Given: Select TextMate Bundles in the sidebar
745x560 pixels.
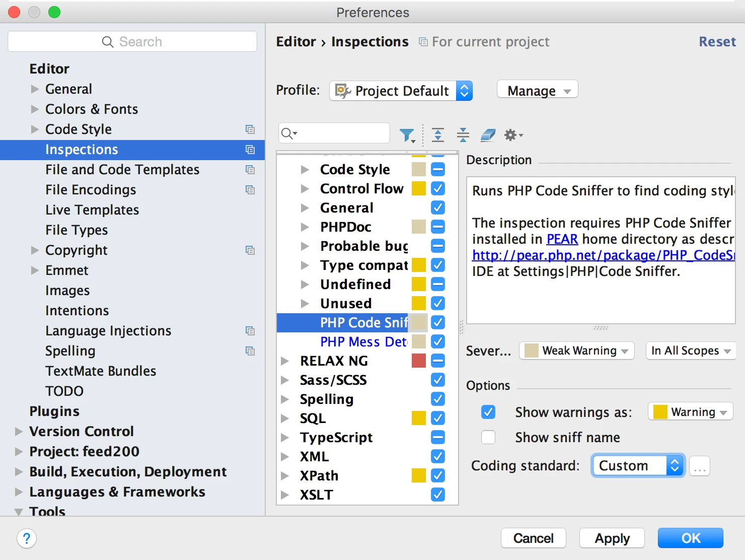Looking at the screenshot, I should coord(101,371).
